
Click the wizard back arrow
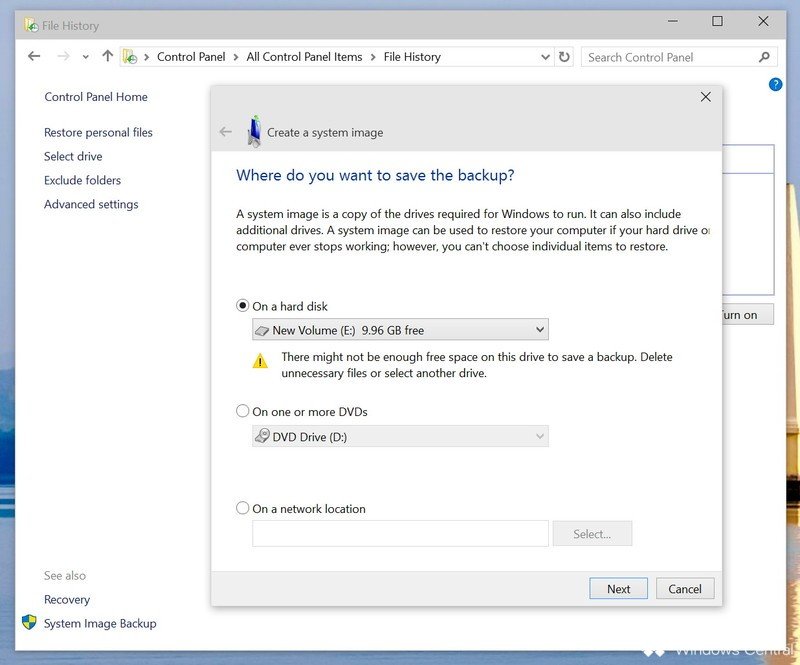tap(226, 132)
